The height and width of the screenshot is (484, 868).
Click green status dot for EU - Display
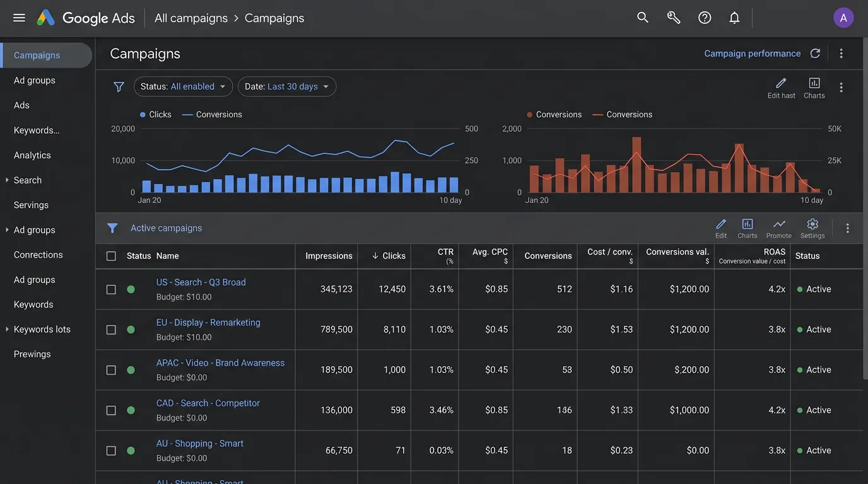coord(131,330)
